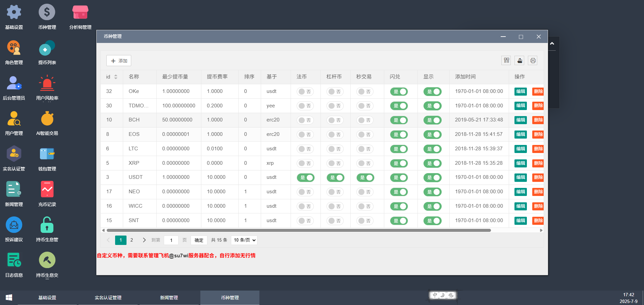Toggle 闪兑 switch for OKe row
The height and width of the screenshot is (305, 644).
tap(399, 92)
